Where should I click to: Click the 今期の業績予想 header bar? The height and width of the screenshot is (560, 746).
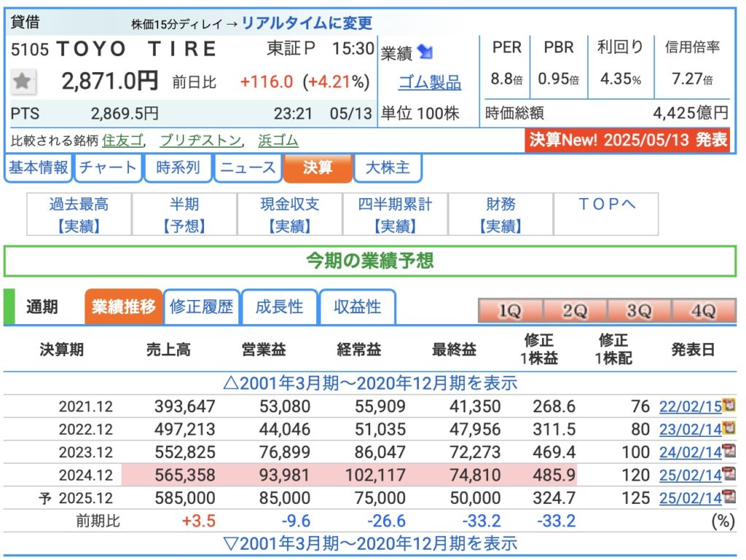pos(370,261)
